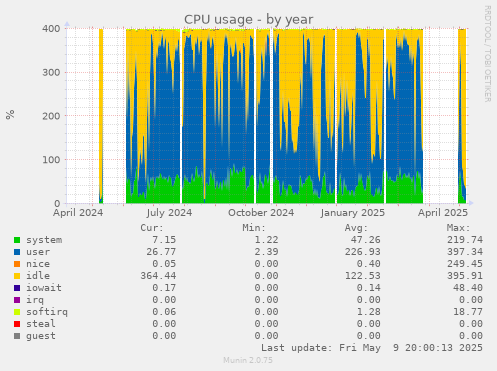Click the 300 y-axis label
The width and height of the screenshot is (497, 371).
51,72
